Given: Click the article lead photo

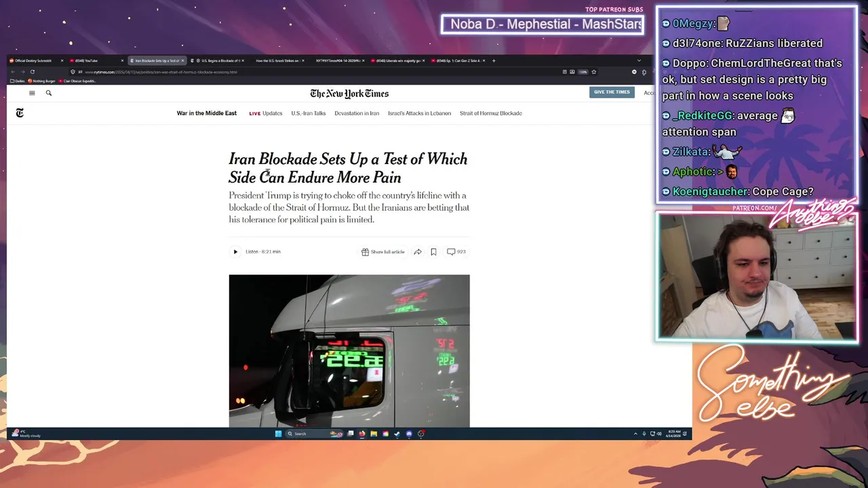Looking at the screenshot, I should [349, 350].
